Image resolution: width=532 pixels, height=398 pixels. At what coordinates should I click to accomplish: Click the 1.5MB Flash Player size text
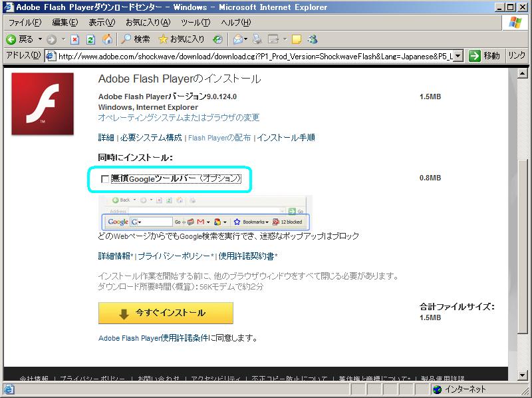click(430, 97)
